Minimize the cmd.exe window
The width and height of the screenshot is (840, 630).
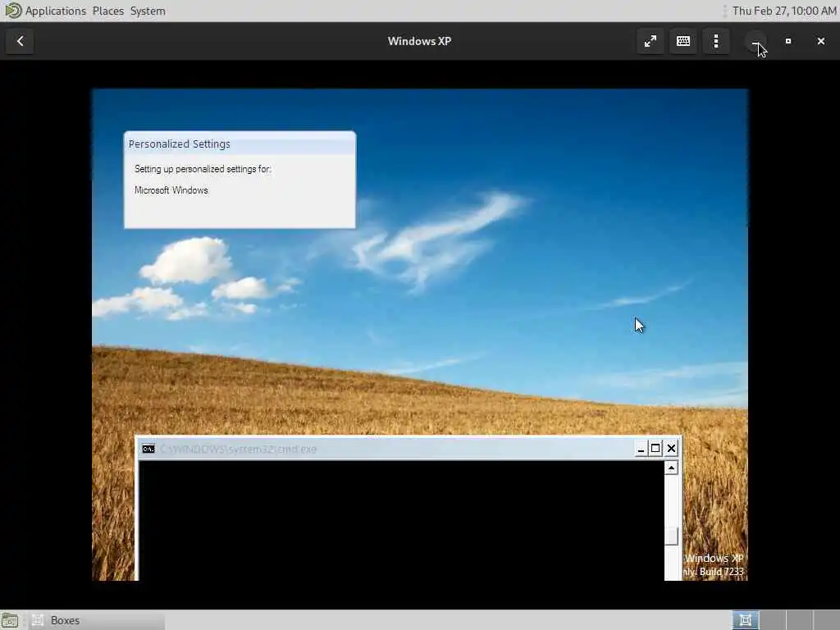point(641,449)
